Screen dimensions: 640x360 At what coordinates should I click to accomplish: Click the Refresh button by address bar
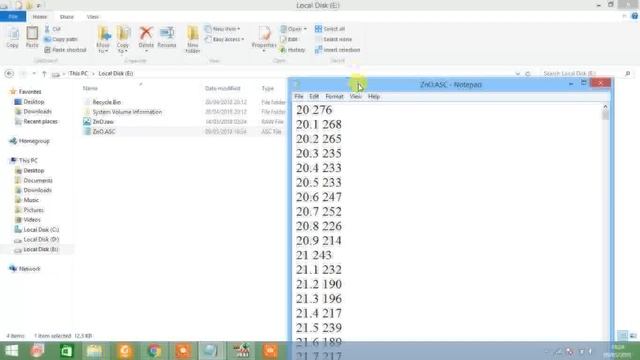click(528, 74)
